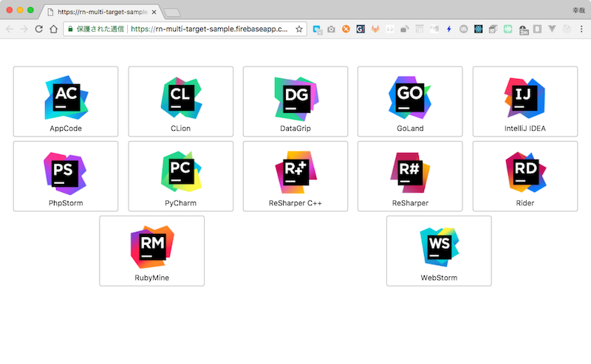Click the ReSharper C++ logo

(x=296, y=173)
